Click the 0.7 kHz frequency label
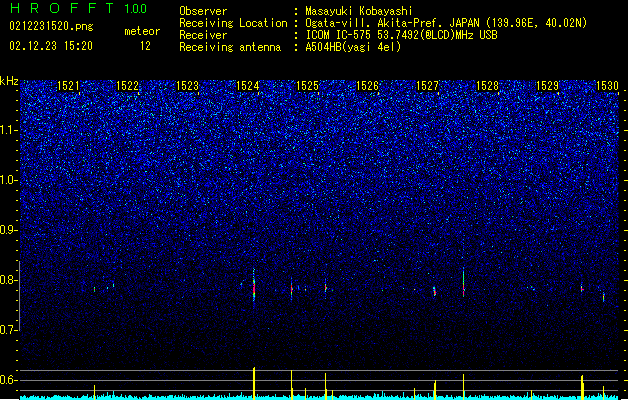Screen dimensions: 629x400 [9, 330]
